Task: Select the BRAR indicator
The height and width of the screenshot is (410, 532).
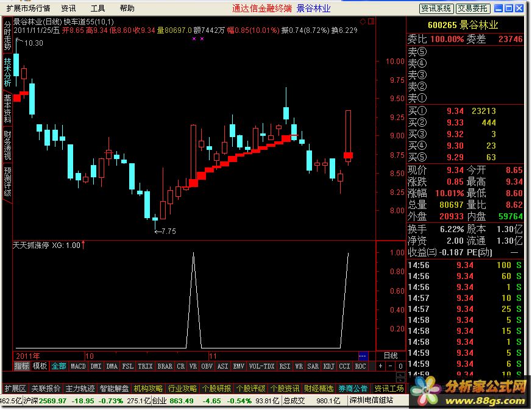Action: 165,366
